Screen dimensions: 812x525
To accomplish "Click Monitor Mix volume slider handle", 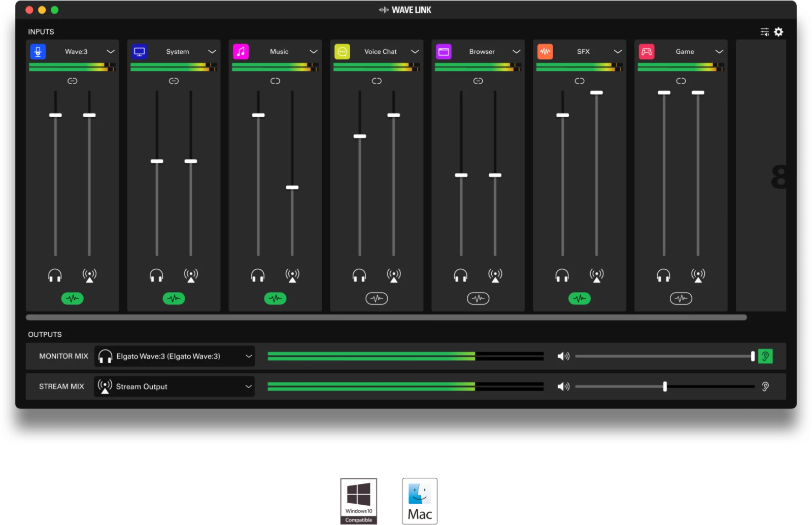I will tap(753, 356).
